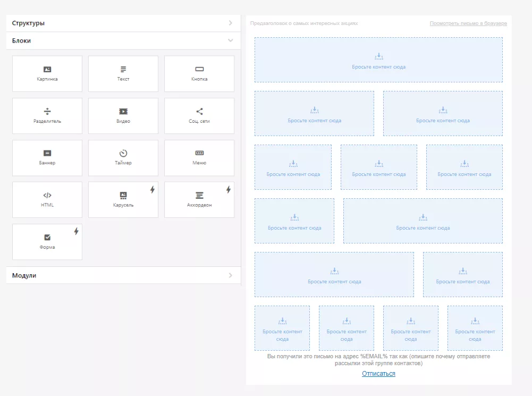
Task: Select the Видео video block
Action: pyautogui.click(x=123, y=116)
